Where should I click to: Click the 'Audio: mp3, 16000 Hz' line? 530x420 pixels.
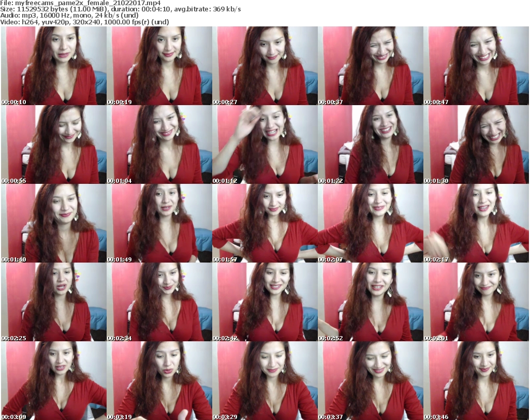click(x=69, y=15)
